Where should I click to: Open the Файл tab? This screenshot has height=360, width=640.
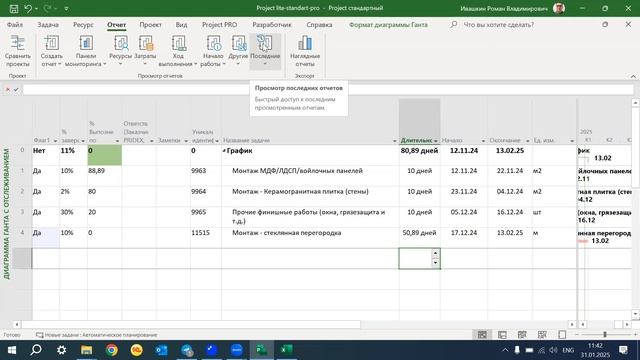[15, 25]
